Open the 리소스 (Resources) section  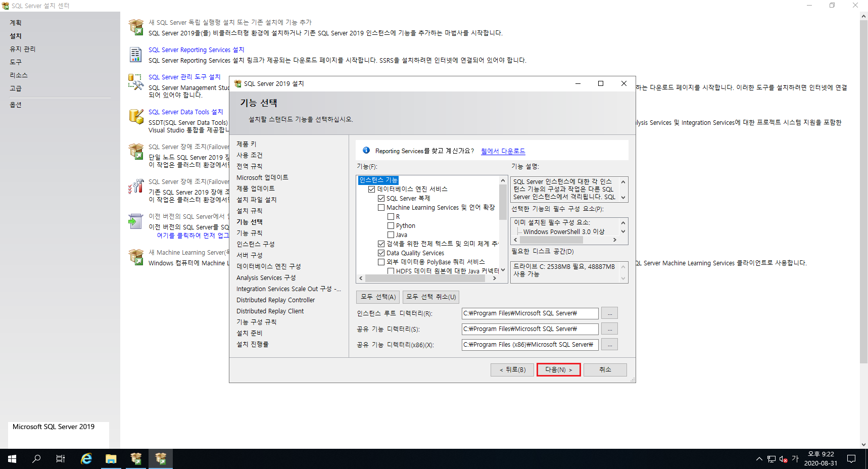pos(19,75)
